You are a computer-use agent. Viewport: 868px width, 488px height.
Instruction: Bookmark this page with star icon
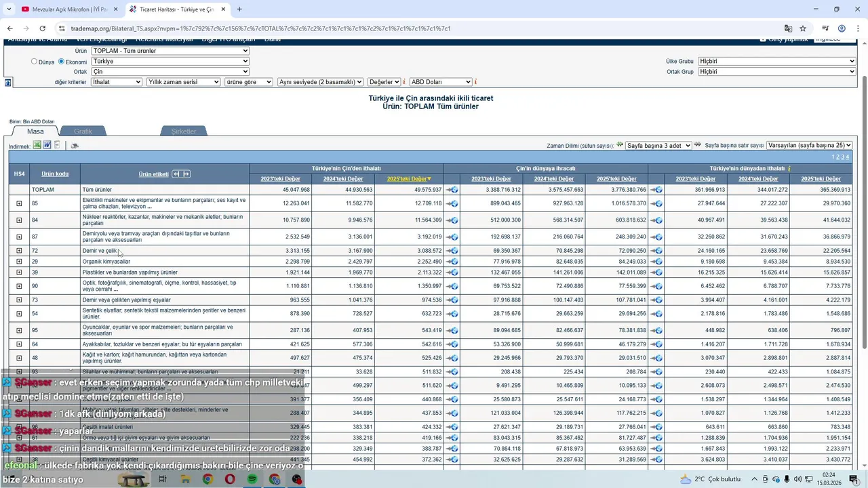803,28
